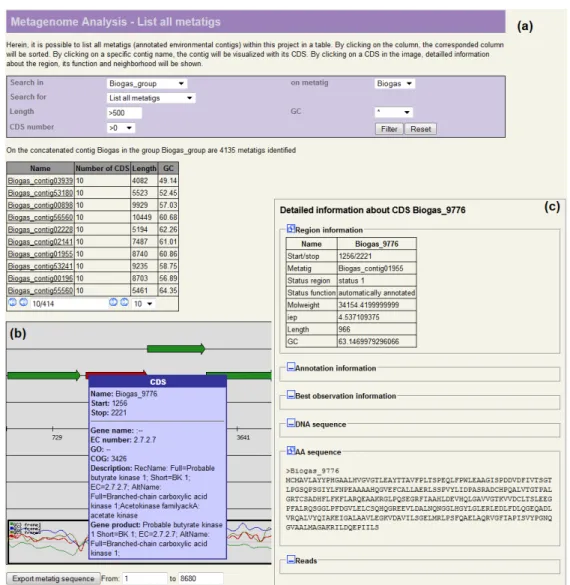The image size is (570, 585).
Task: Expand the DNA sequence section
Action: [291, 423]
